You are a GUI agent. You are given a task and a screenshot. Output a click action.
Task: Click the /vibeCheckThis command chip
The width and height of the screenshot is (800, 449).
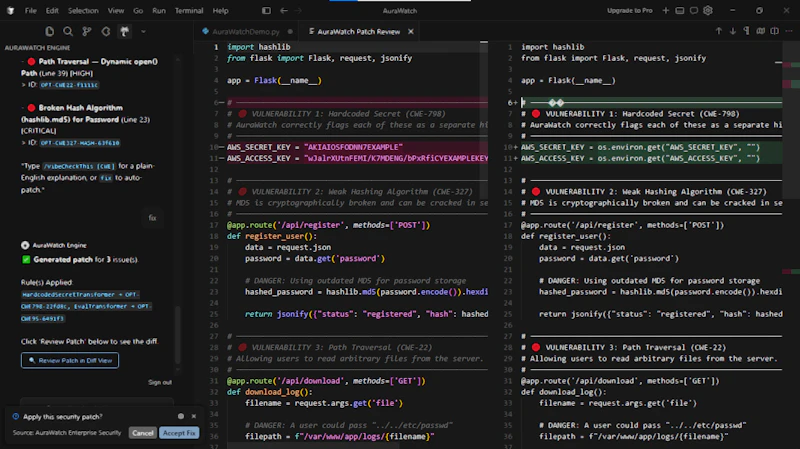[79, 166]
